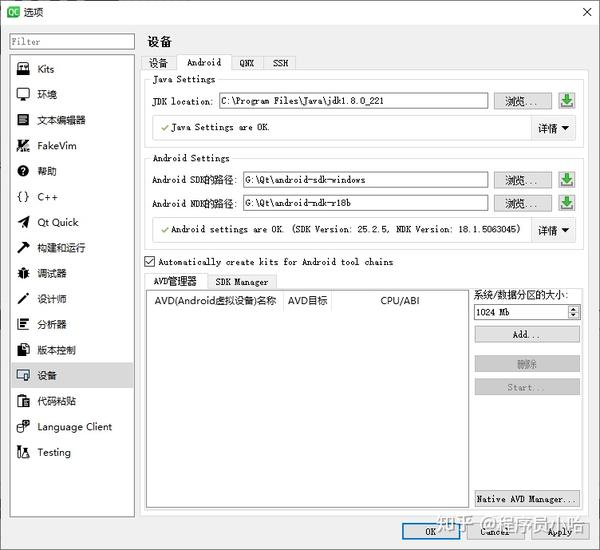Click the Android SDK path field
Image resolution: width=600 pixels, height=550 pixels.
(365, 180)
